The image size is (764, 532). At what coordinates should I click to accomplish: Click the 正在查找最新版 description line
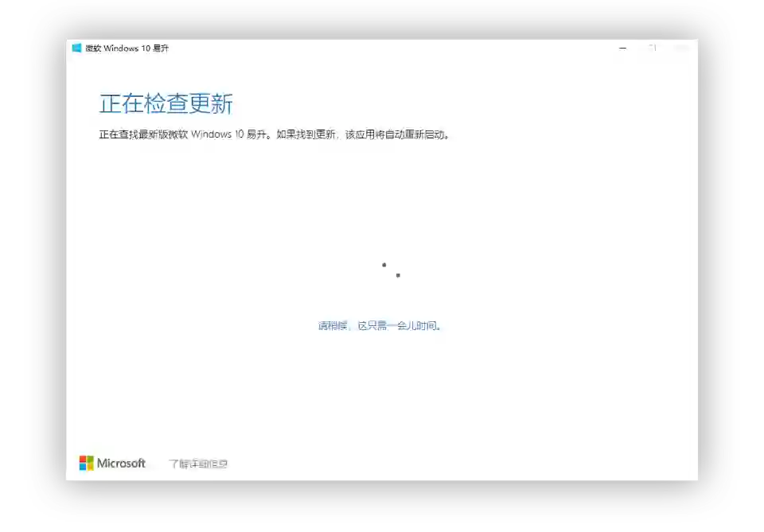tap(275, 134)
